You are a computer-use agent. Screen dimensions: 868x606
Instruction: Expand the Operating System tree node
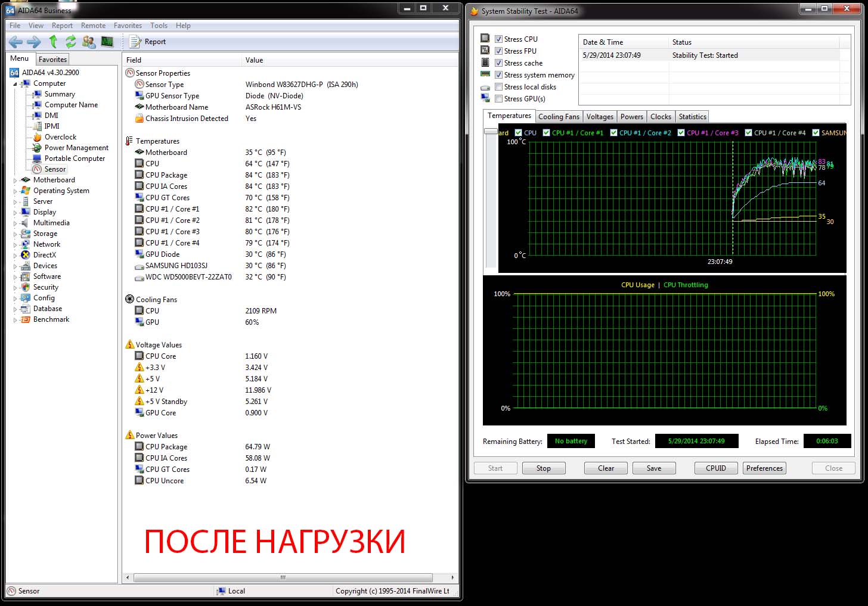[15, 191]
